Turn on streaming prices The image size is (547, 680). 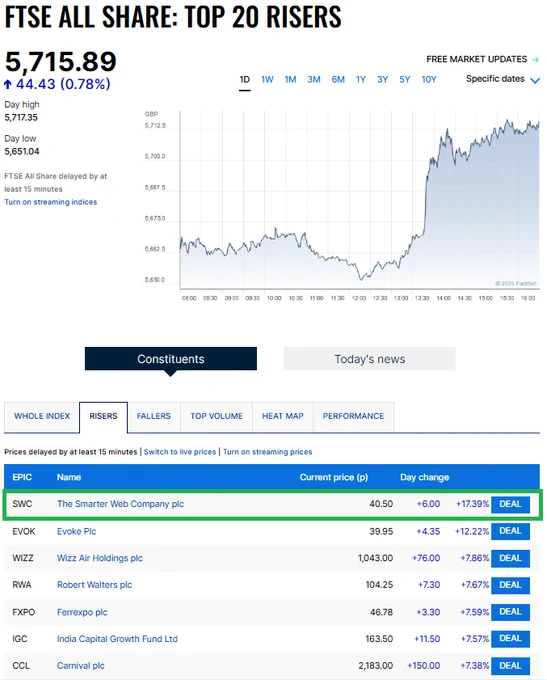268,452
